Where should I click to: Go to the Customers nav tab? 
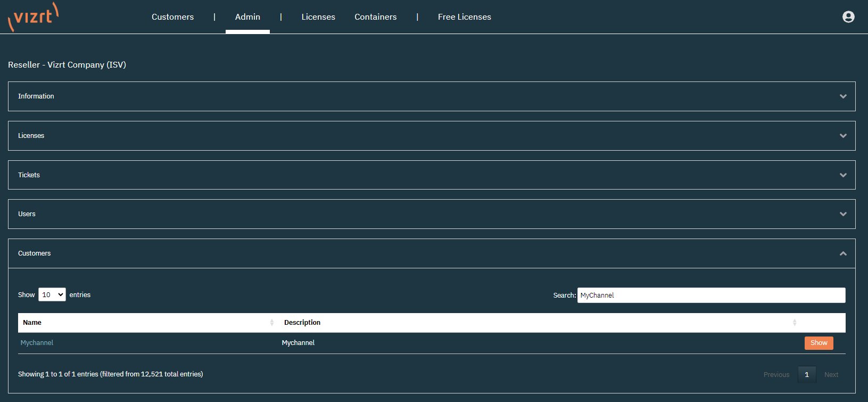[172, 17]
